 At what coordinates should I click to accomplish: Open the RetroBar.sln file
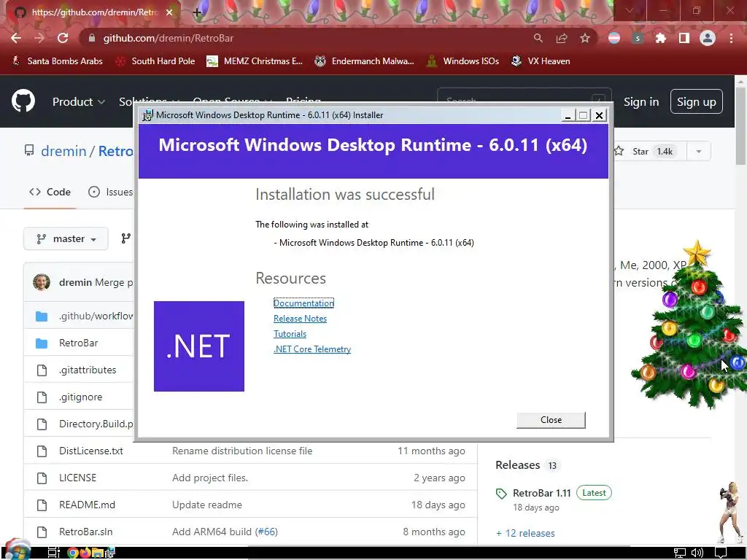click(86, 532)
